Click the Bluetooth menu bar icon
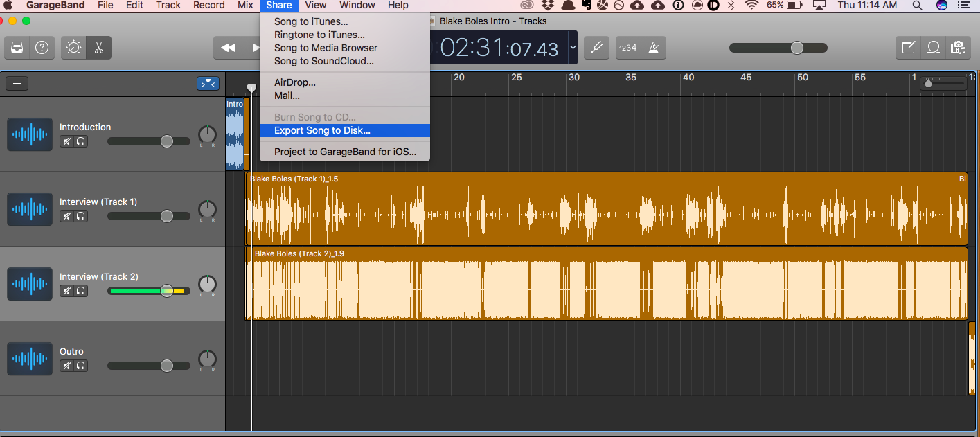 [731, 6]
